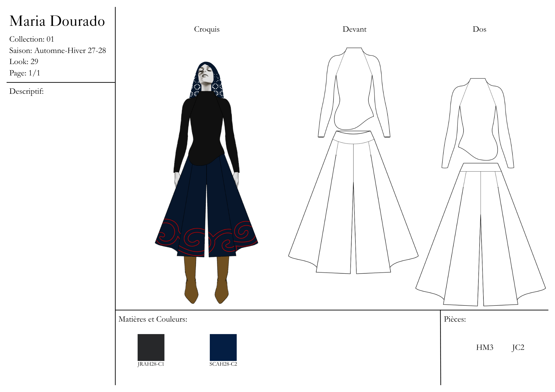The height and width of the screenshot is (392, 555).
Task: Select the front view wide trousers drawing
Action: click(x=353, y=202)
